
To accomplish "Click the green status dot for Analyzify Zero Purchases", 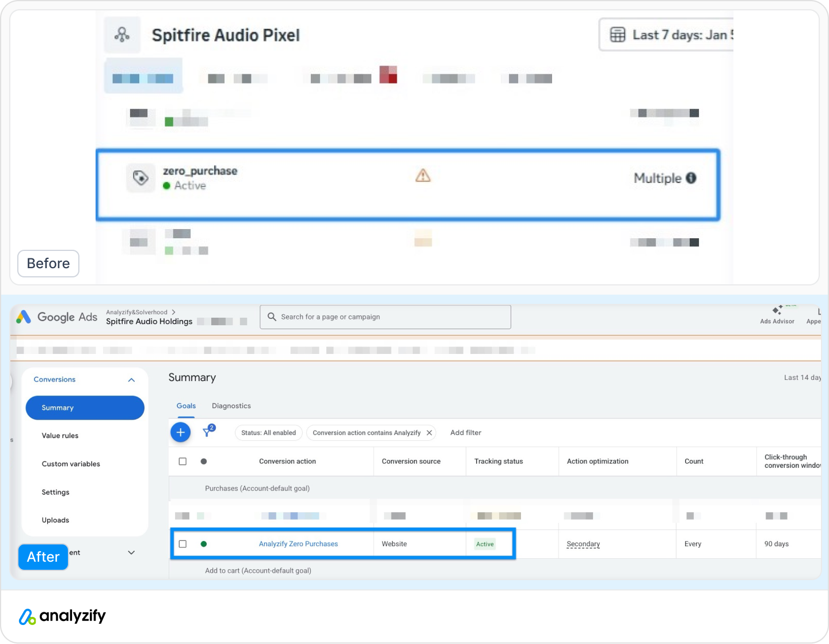I will [204, 544].
